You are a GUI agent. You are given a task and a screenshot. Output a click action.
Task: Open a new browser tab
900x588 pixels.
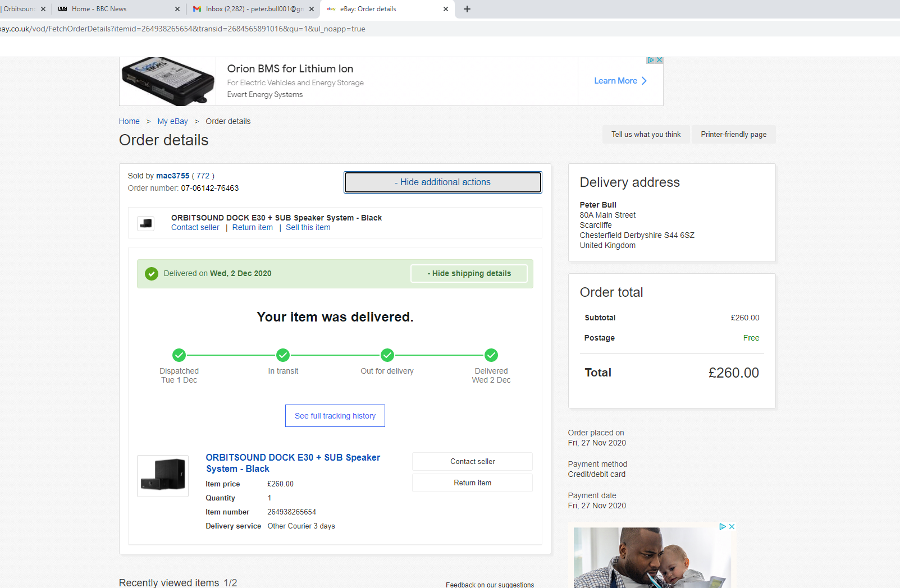click(x=467, y=9)
